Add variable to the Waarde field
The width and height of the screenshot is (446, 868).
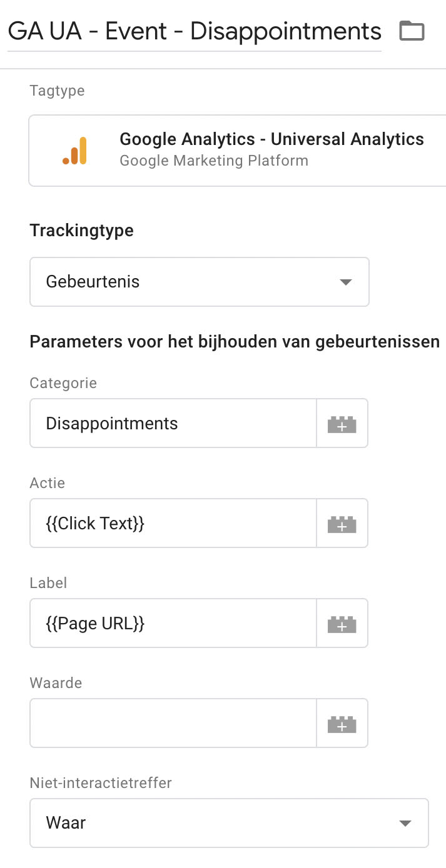(342, 723)
